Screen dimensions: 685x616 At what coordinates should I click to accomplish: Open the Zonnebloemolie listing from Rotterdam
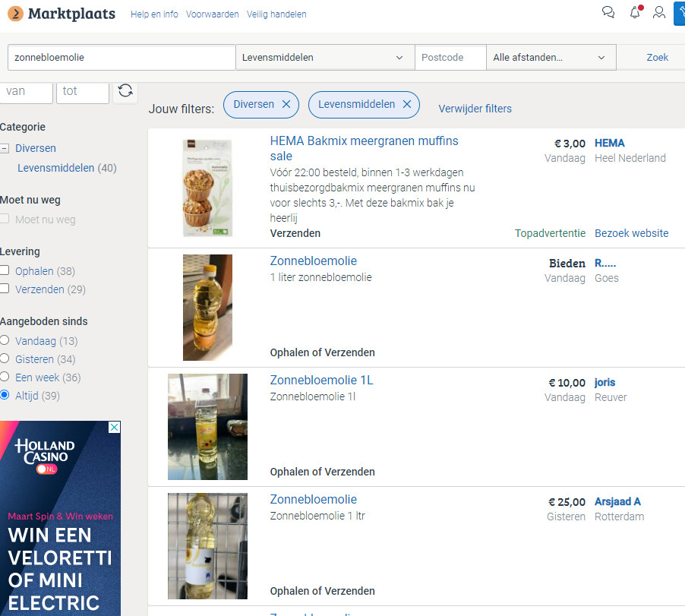tap(313, 499)
